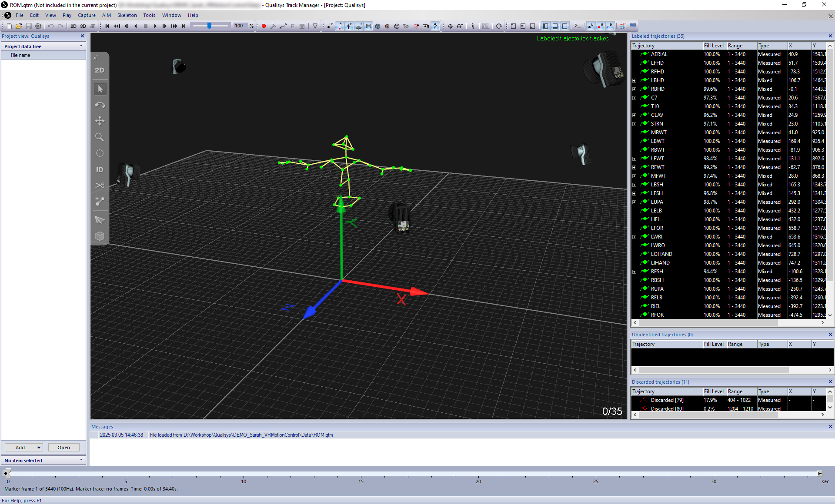Select the cut trajectory scissors tool
The image size is (835, 504).
[x=100, y=186]
